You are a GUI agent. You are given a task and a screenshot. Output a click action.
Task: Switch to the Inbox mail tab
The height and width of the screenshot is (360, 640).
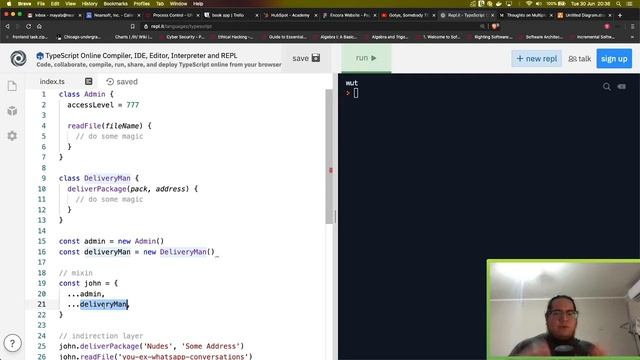53,15
